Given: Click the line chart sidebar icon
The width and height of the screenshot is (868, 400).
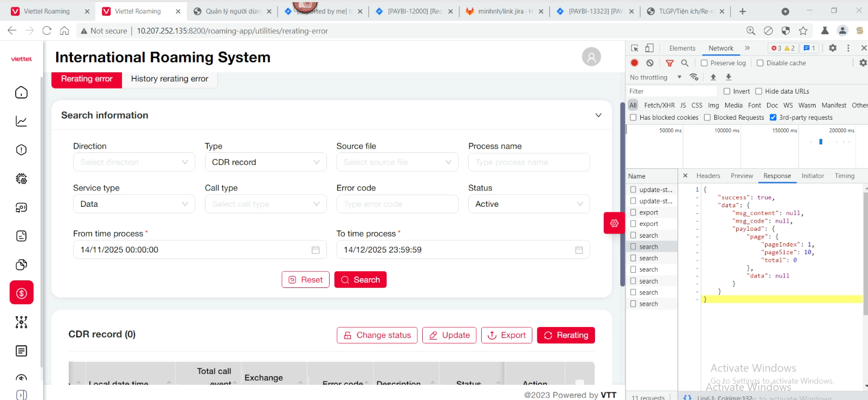Looking at the screenshot, I should [21, 121].
